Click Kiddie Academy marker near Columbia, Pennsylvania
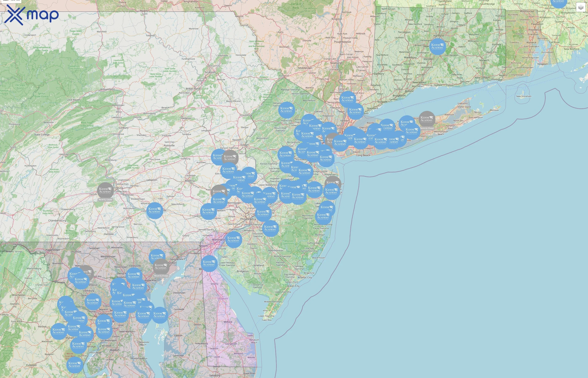The height and width of the screenshot is (378, 588). (155, 211)
